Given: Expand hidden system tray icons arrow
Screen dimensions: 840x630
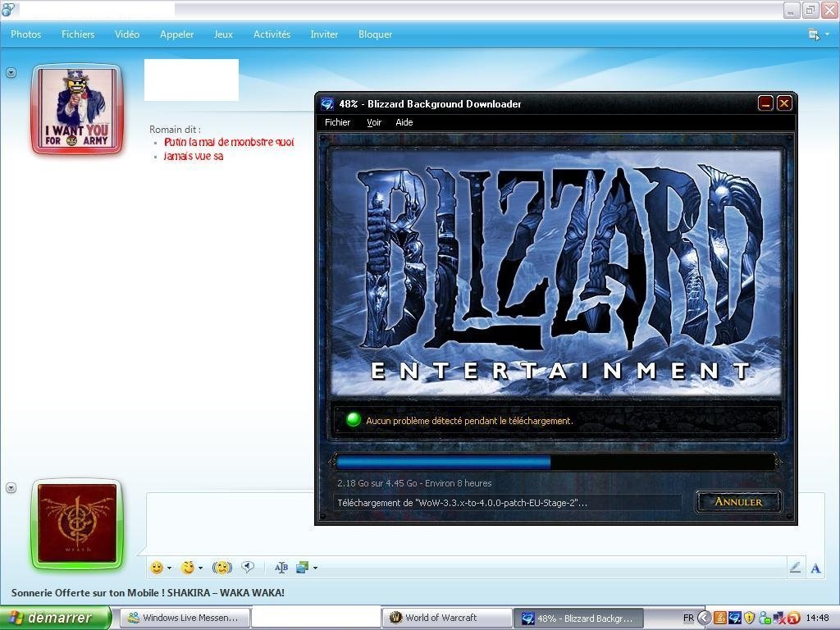Looking at the screenshot, I should coord(704,619).
